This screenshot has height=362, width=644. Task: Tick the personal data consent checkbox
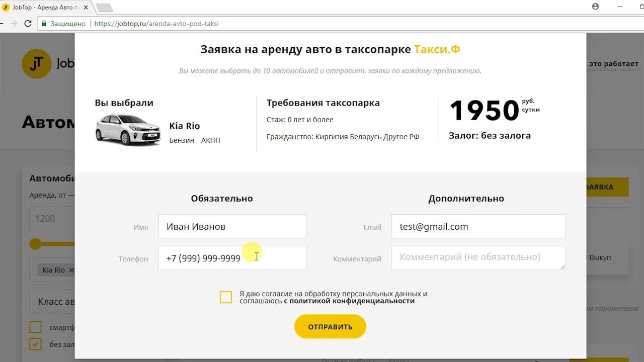[x=226, y=297]
